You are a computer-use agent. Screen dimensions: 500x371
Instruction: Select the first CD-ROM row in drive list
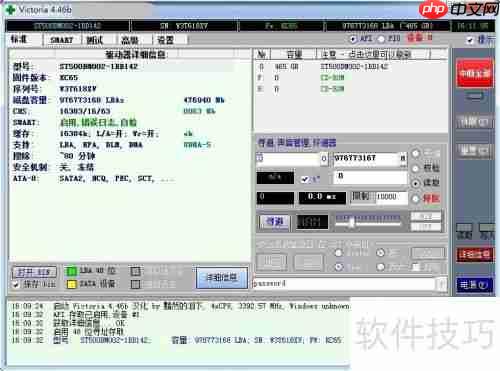(x=351, y=78)
